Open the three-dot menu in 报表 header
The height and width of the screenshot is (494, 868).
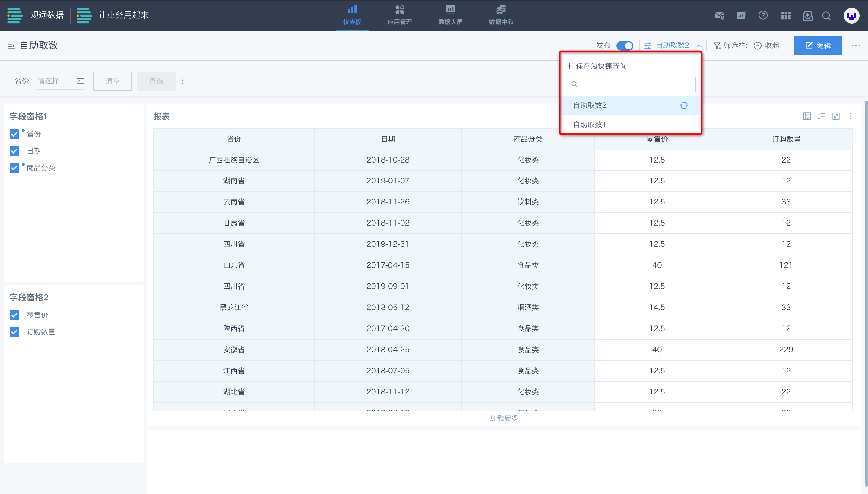click(851, 116)
